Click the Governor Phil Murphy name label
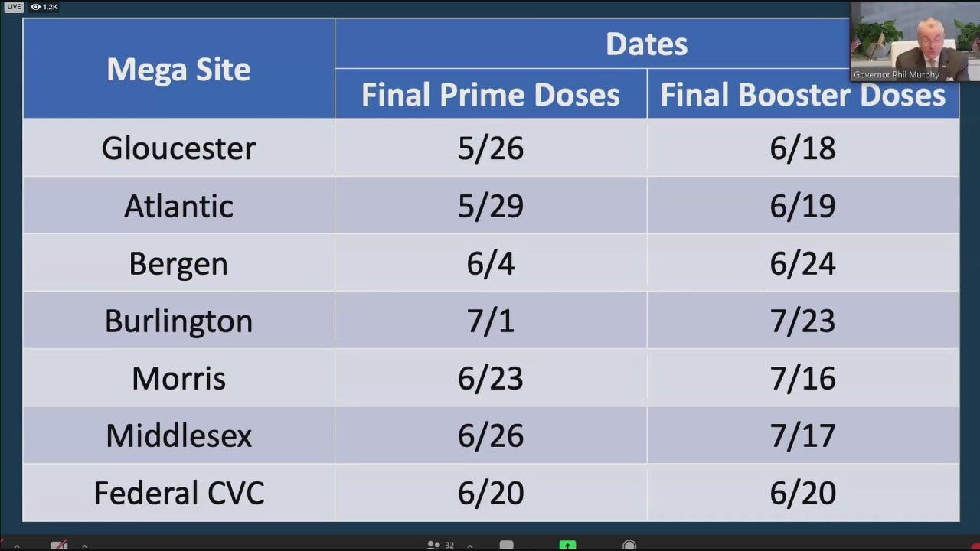Image resolution: width=980 pixels, height=551 pixels. coord(897,75)
